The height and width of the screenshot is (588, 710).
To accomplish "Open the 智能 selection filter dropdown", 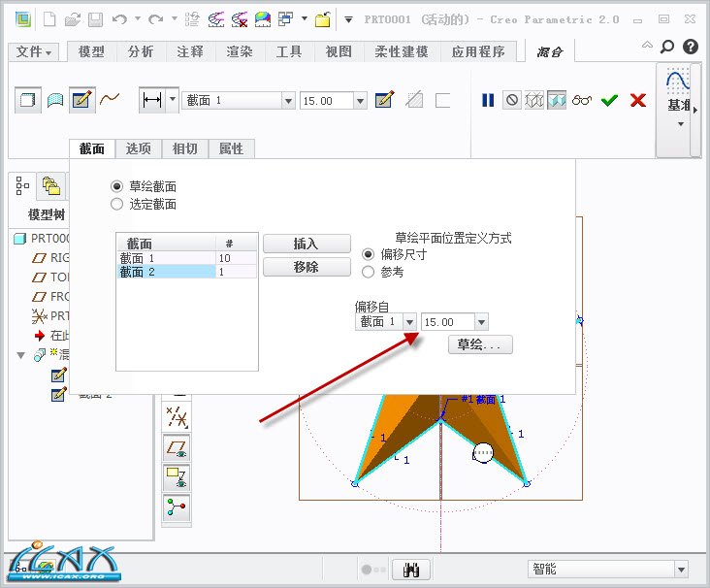I will [x=681, y=570].
